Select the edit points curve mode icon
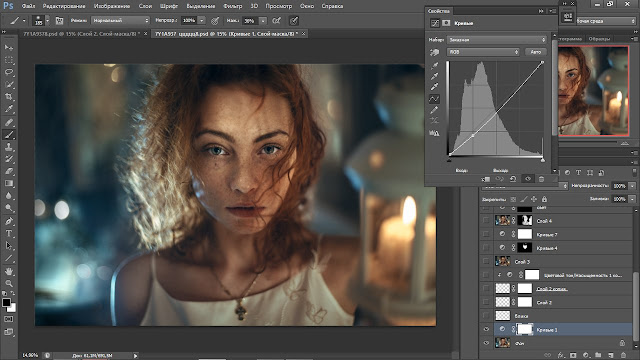The height and width of the screenshot is (360, 640). [434, 98]
